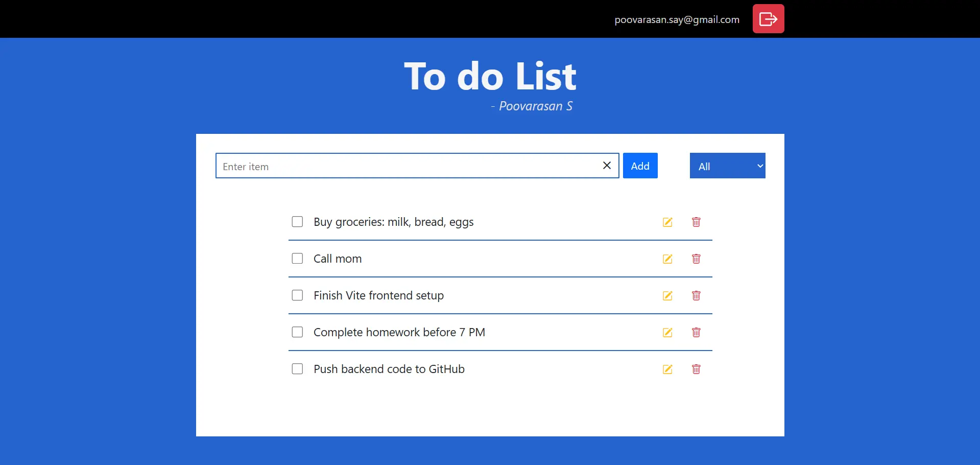Toggle 'Push backend code to GitHub' checkbox

[x=297, y=369]
